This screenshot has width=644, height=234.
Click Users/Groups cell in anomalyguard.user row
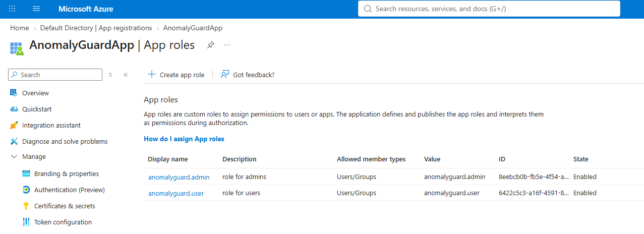pos(357,193)
